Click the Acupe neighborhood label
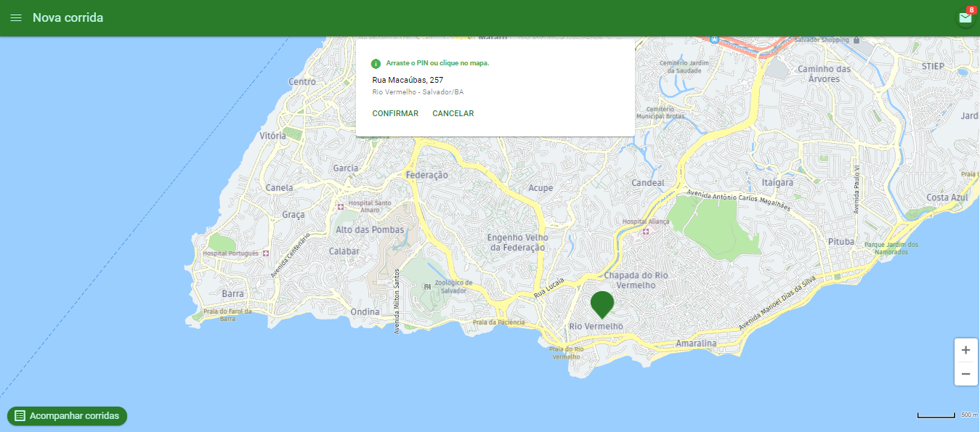This screenshot has width=980, height=432. 540,188
